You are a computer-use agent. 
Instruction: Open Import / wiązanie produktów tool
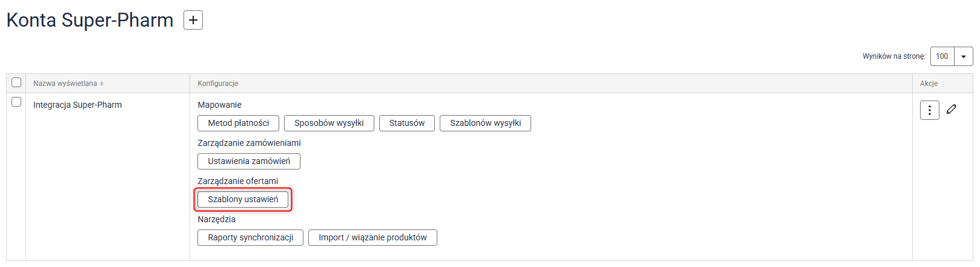point(372,237)
